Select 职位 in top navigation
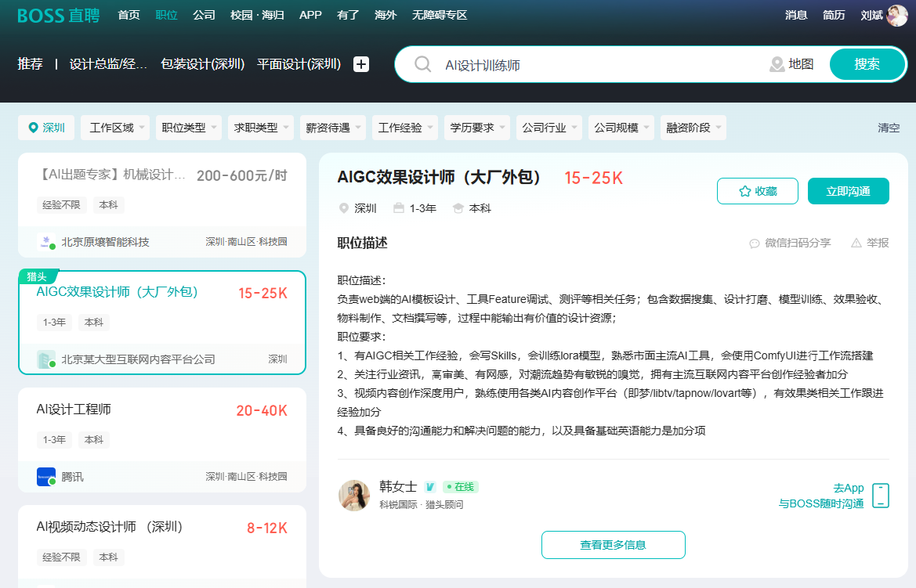The width and height of the screenshot is (916, 588). point(166,15)
